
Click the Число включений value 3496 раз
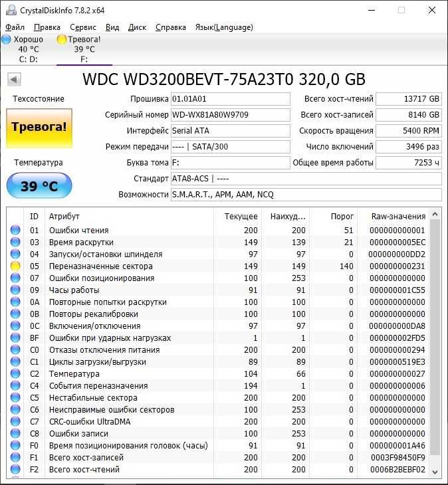(408, 147)
